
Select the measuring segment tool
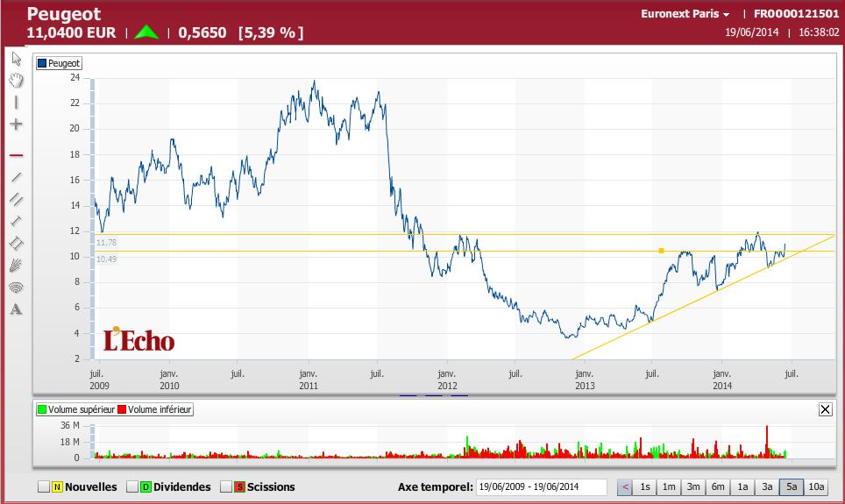pos(16,221)
